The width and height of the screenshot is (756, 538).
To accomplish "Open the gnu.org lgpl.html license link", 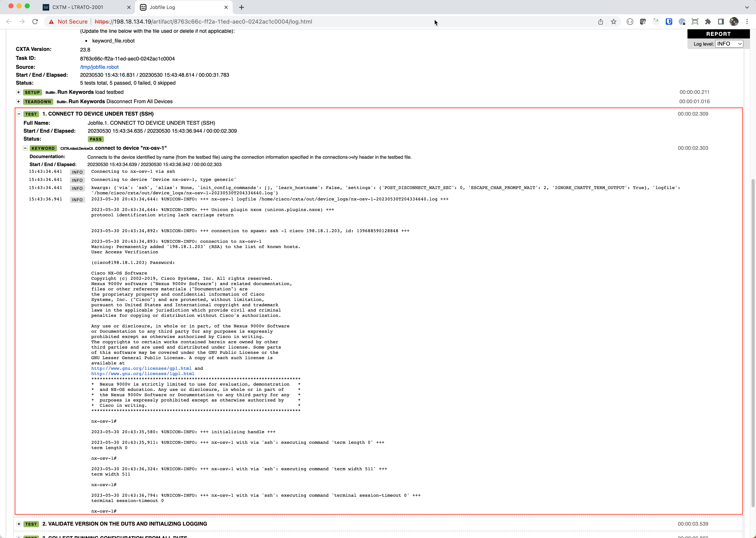I will (143, 374).
